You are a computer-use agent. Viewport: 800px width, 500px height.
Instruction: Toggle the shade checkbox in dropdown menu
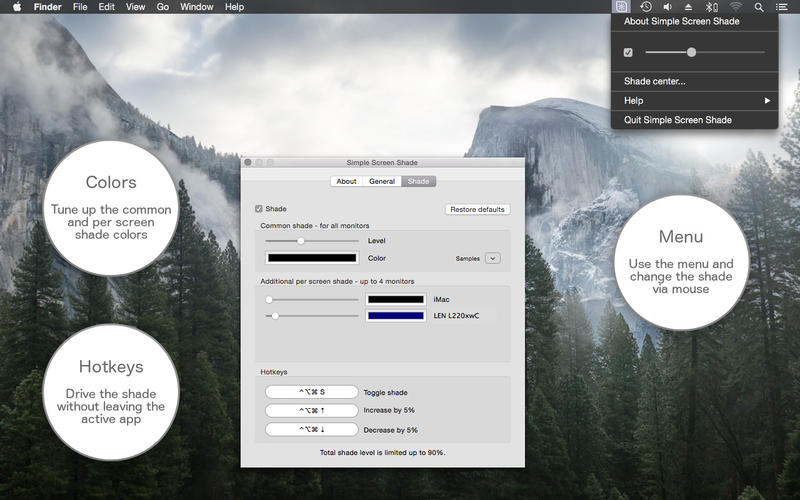pos(628,52)
